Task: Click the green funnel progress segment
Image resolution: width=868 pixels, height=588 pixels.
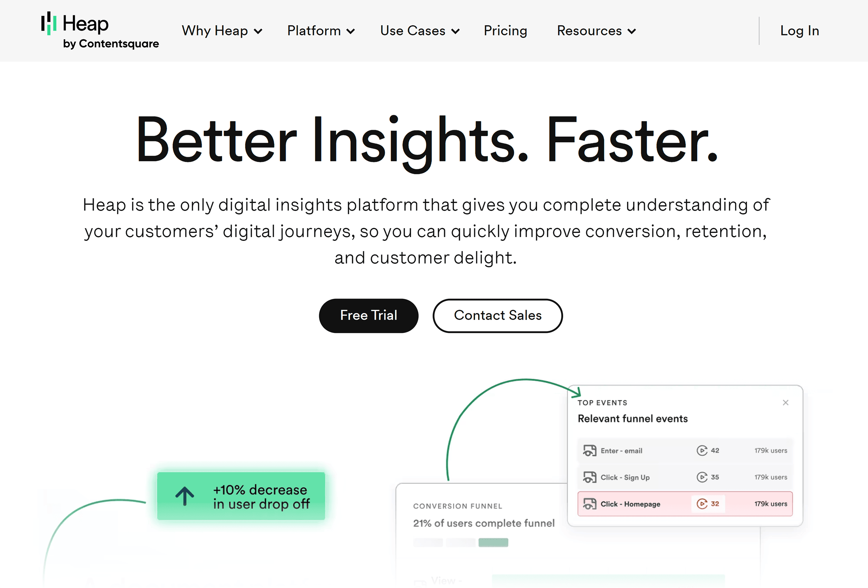Action: tap(493, 542)
